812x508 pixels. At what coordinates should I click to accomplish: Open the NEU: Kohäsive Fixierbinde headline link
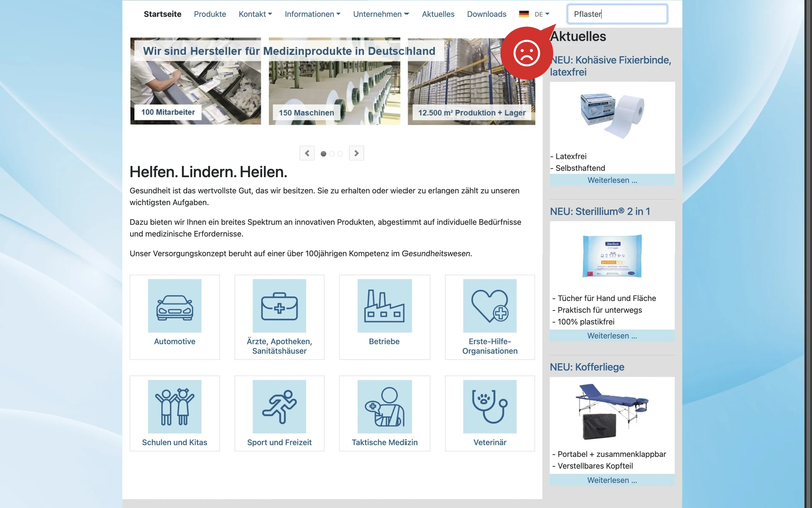[x=611, y=66]
